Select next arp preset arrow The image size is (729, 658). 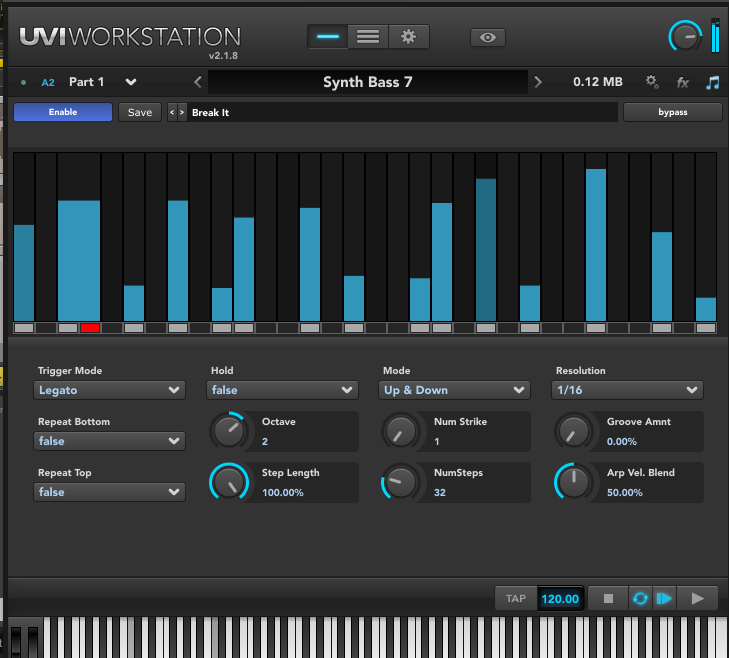coord(182,113)
